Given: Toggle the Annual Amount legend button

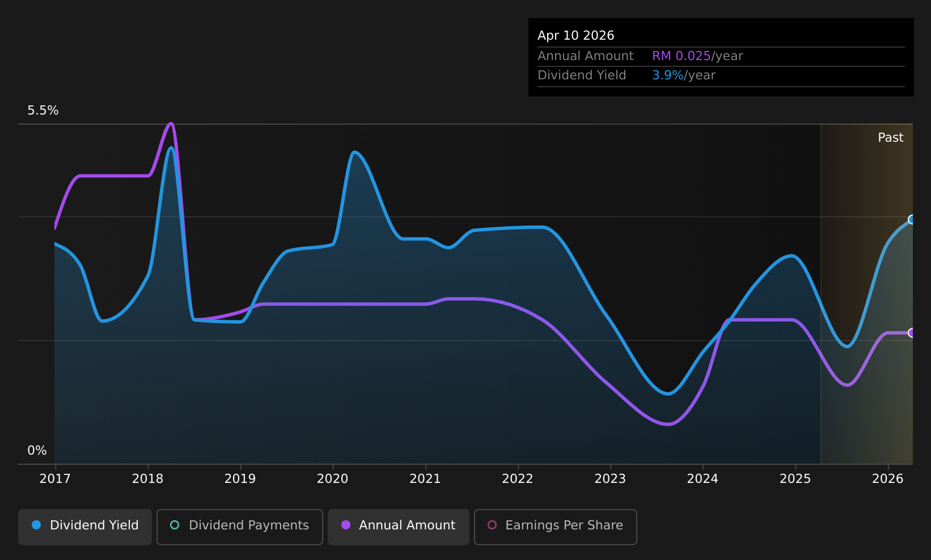Looking at the screenshot, I should (x=398, y=527).
